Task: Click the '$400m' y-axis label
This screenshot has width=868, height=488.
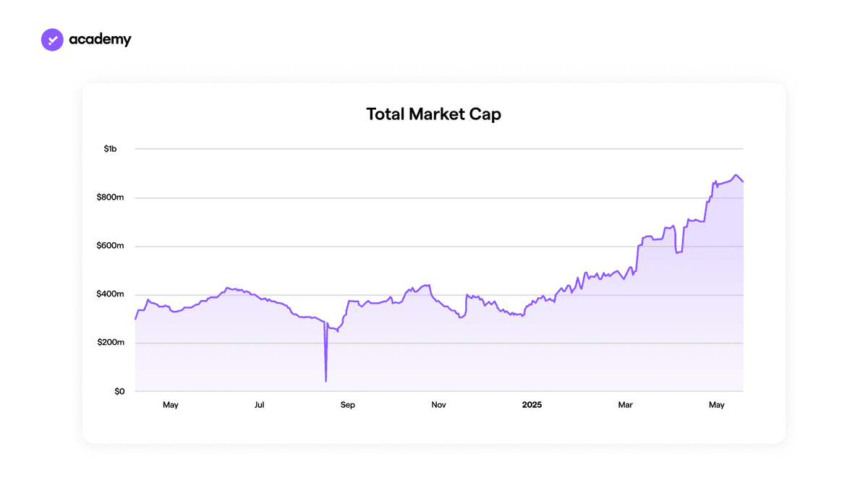Action: coord(111,294)
